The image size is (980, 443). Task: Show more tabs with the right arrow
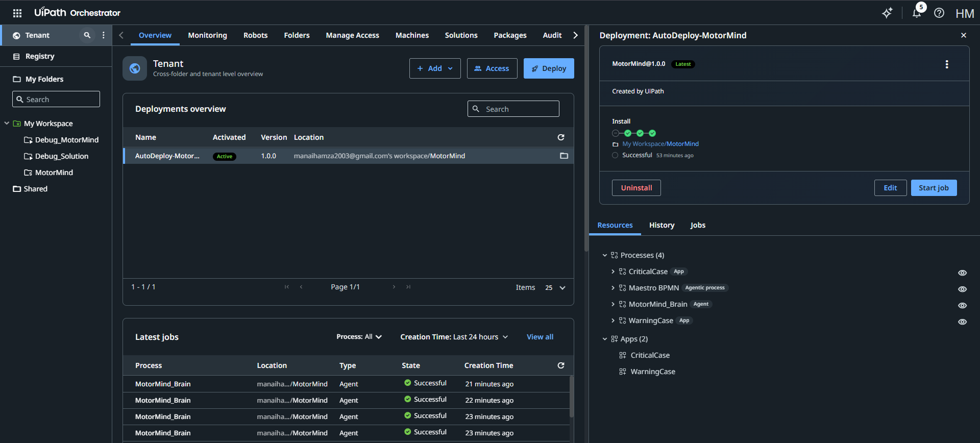pos(576,35)
